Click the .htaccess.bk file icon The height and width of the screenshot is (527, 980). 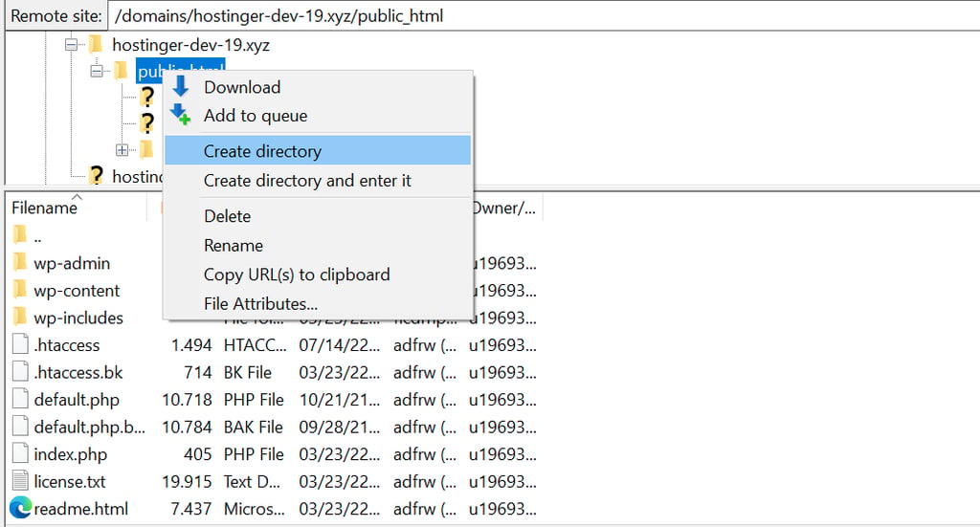[21, 371]
